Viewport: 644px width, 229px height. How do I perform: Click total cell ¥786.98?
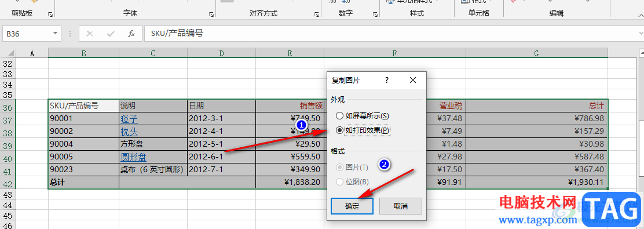point(536,118)
